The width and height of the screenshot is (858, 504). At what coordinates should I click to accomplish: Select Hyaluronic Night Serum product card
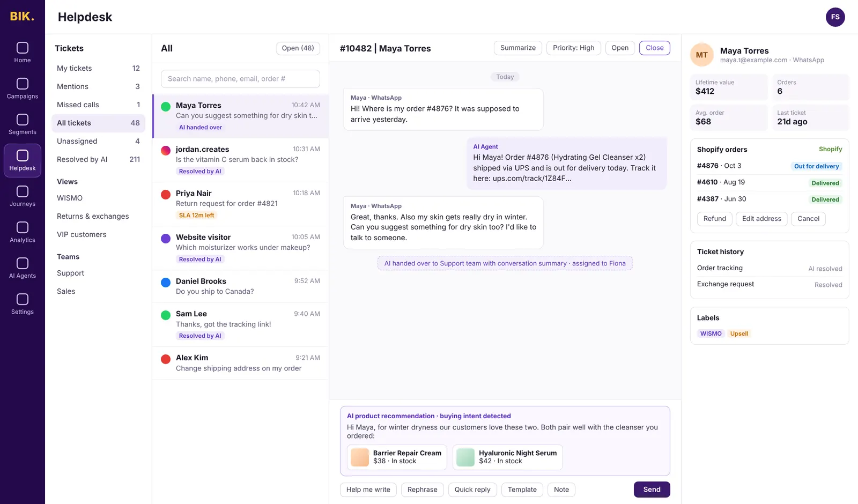click(x=507, y=457)
